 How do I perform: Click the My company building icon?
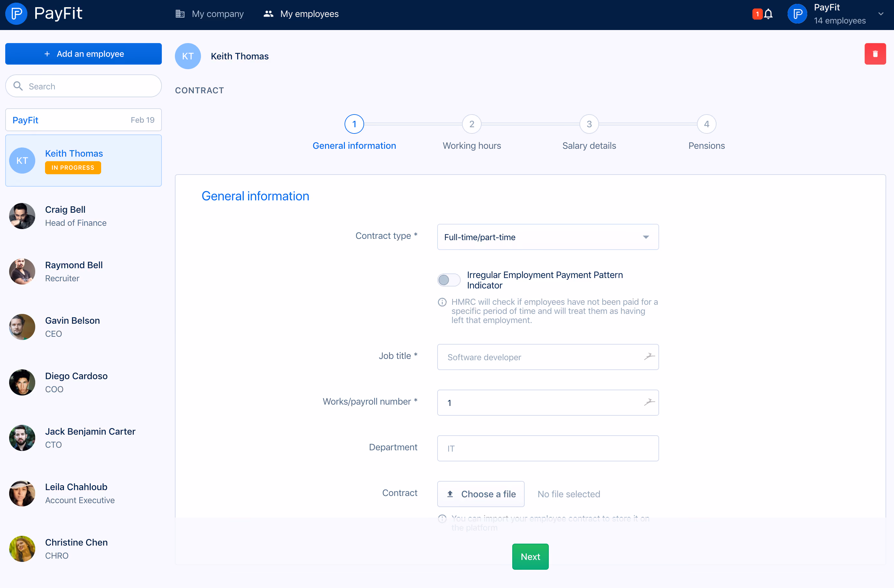(180, 14)
